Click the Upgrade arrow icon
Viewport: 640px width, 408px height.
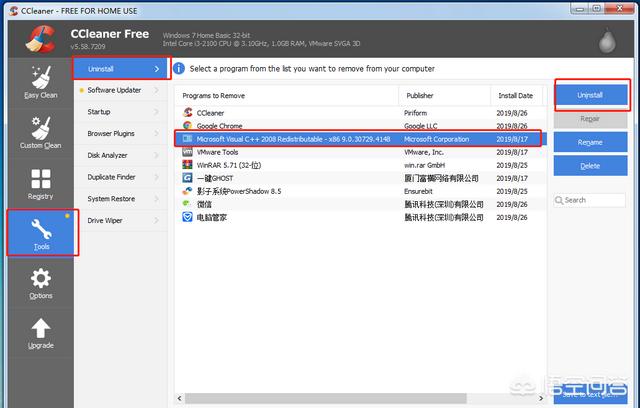tap(41, 334)
